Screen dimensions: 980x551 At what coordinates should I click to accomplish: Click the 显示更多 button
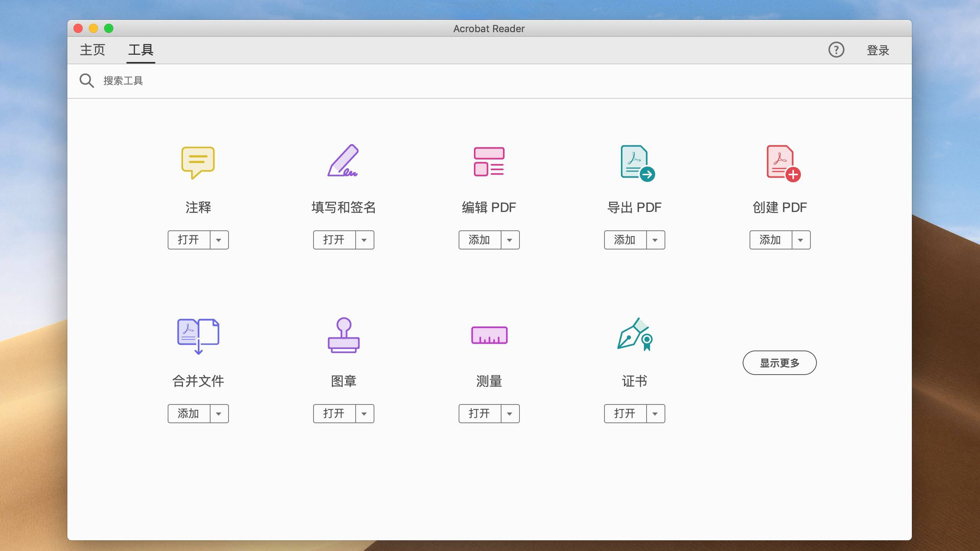(779, 363)
